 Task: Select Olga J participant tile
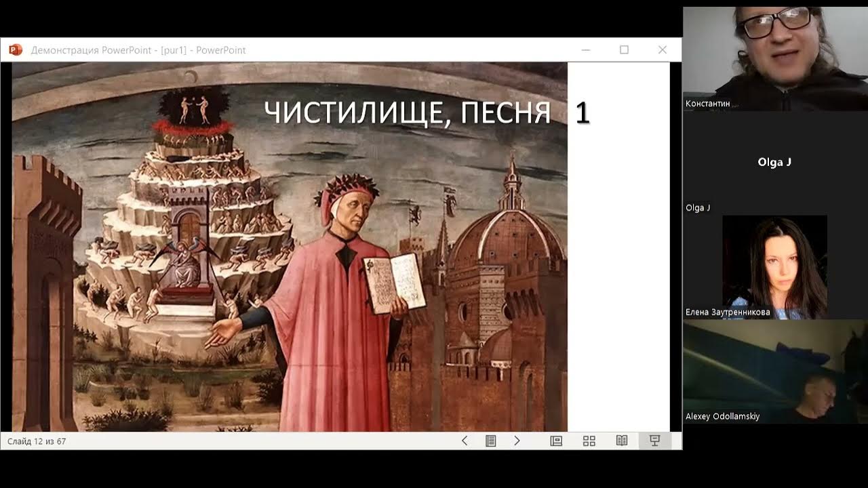pyautogui.click(x=775, y=163)
